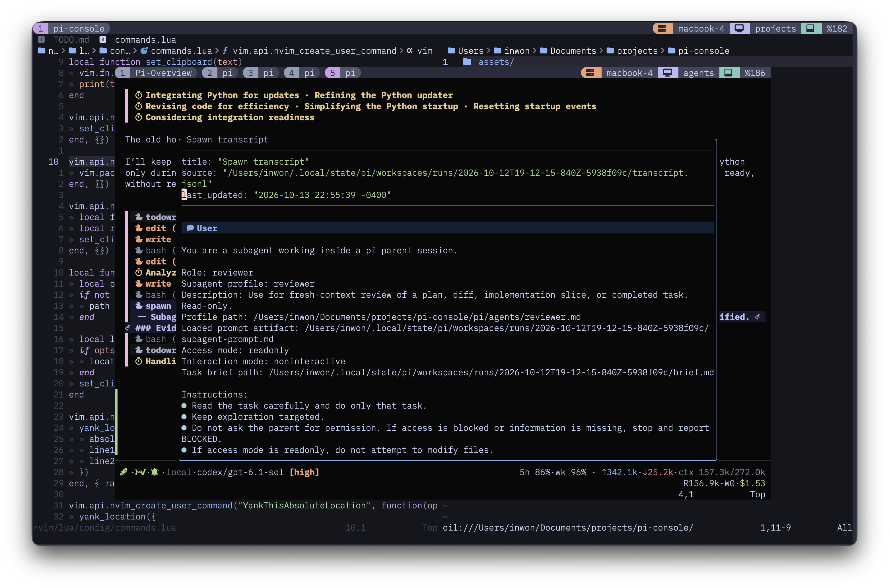889x588 pixels.
Task: Click the transcript source path line
Action: (435, 178)
